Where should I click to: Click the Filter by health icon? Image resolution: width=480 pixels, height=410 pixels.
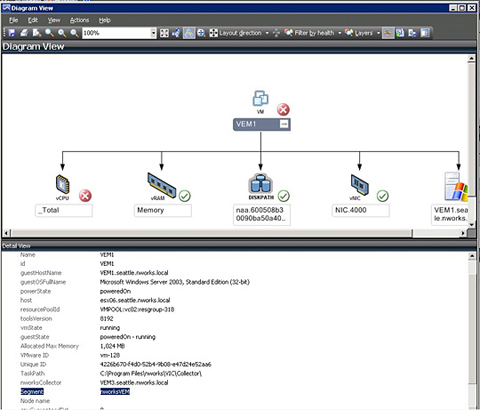[x=289, y=33]
